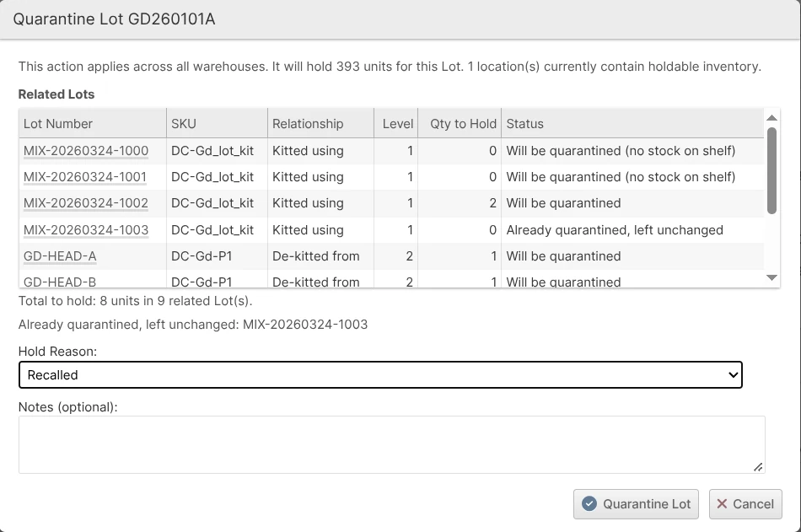Open the GD-HEAD-B lot link

click(x=60, y=282)
